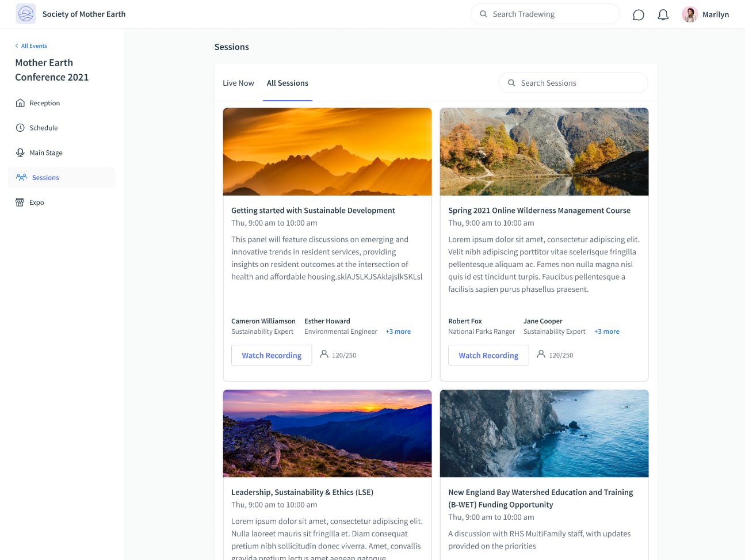Screen dimensions: 745x560
Task: Open the chat messages icon
Action: (x=638, y=14)
